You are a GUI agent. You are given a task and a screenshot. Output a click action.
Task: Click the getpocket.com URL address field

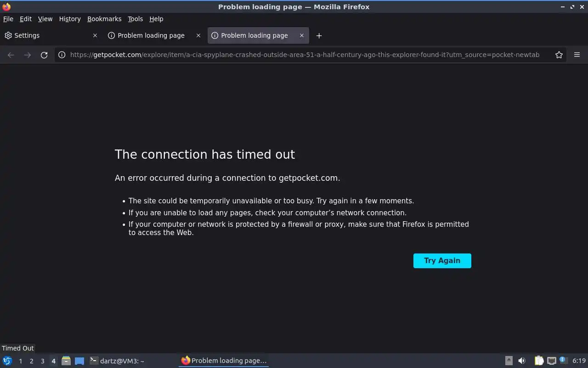pos(305,55)
